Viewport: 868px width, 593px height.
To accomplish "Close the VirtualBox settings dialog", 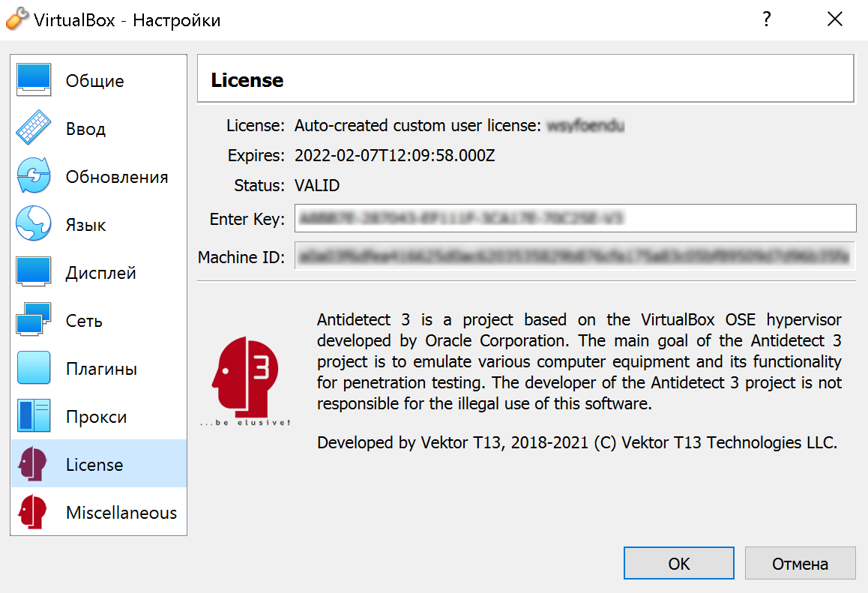I will click(x=835, y=19).
